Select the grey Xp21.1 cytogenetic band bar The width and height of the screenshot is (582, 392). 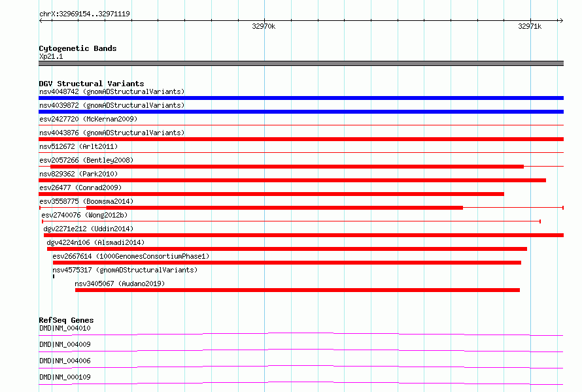coord(301,63)
